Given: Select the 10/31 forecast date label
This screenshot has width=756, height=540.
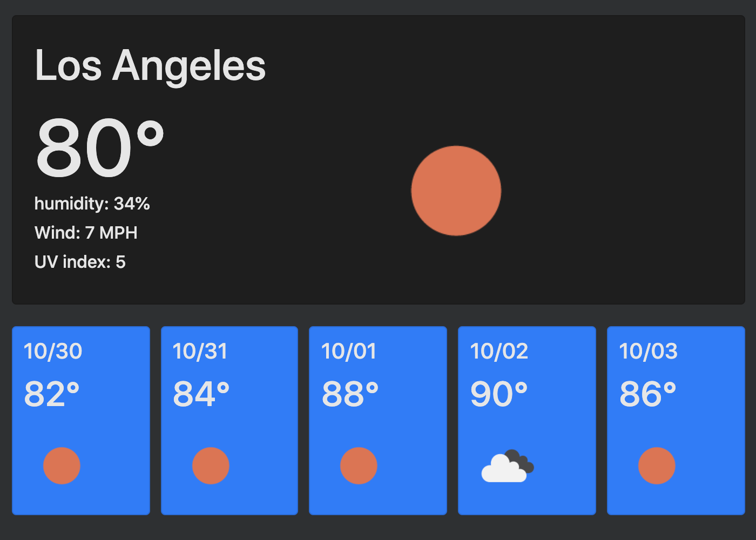Looking at the screenshot, I should point(200,352).
